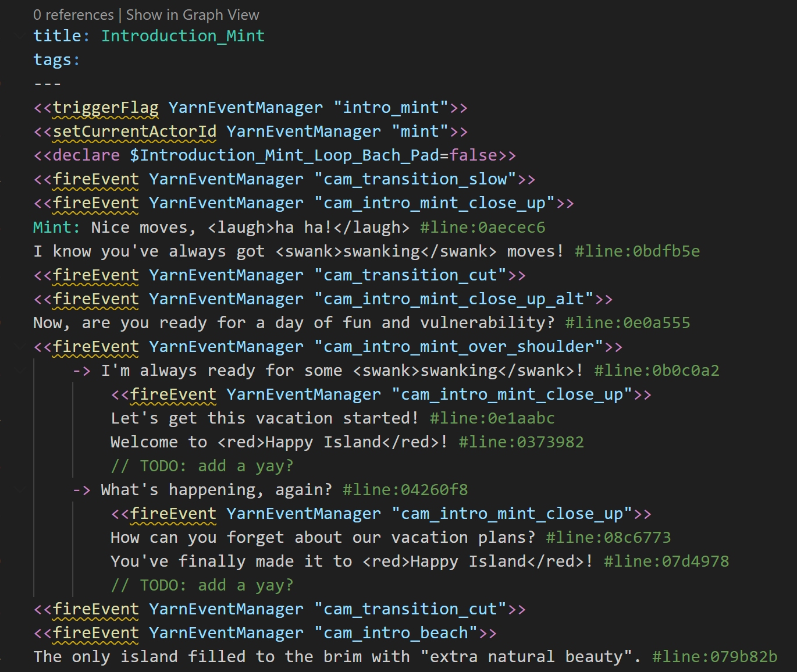The height and width of the screenshot is (672, 797).
Task: Open "Show in Graph View" code lens
Action: pos(193,15)
